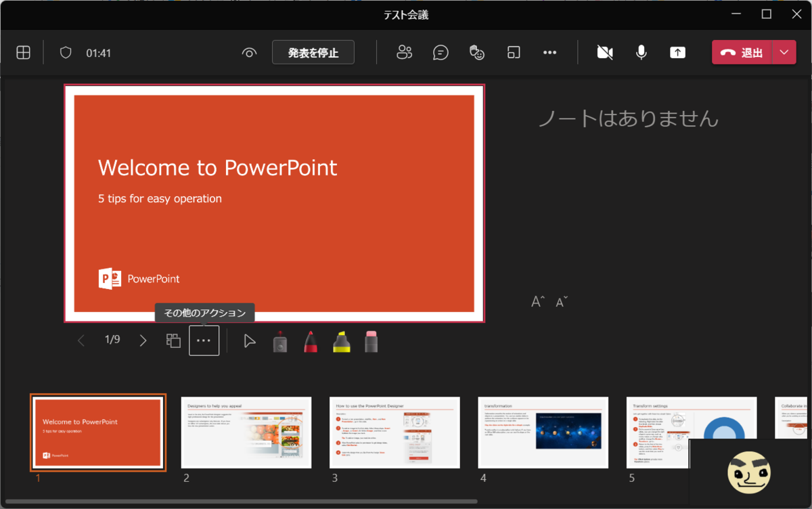The image size is (812, 509).
Task: Select slide 2 thumbnail Designers to help
Action: (x=246, y=433)
